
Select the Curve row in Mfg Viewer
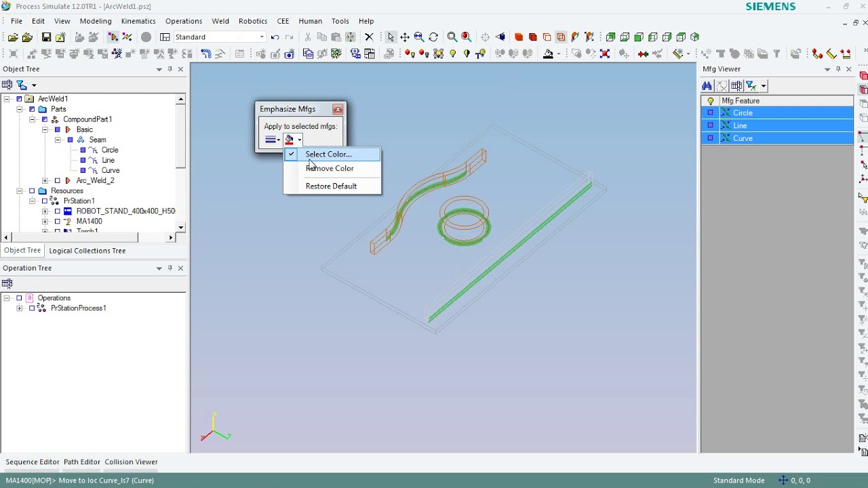777,138
